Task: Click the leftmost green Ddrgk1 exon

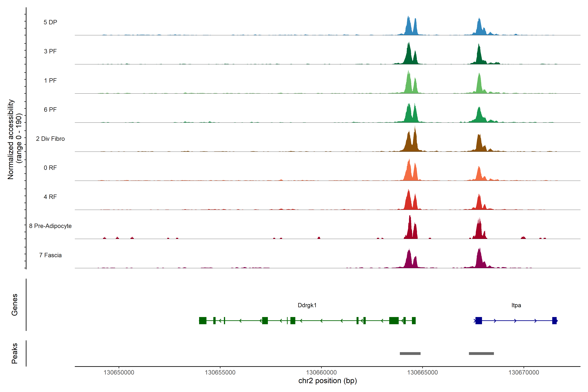Action: click(203, 320)
